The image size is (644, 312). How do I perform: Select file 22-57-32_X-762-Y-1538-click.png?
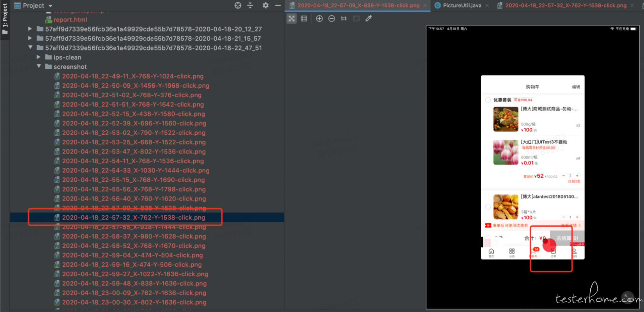133,217
